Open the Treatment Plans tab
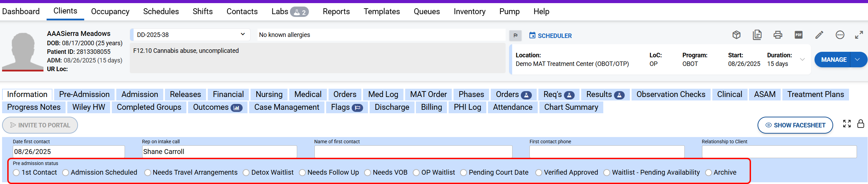The image size is (868, 184). [815, 95]
